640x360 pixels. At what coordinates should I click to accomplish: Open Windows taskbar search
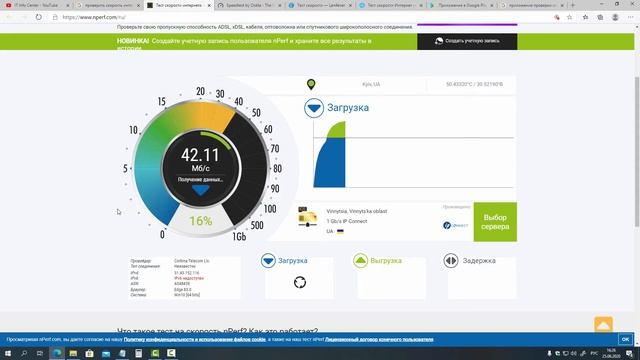(x=24, y=353)
